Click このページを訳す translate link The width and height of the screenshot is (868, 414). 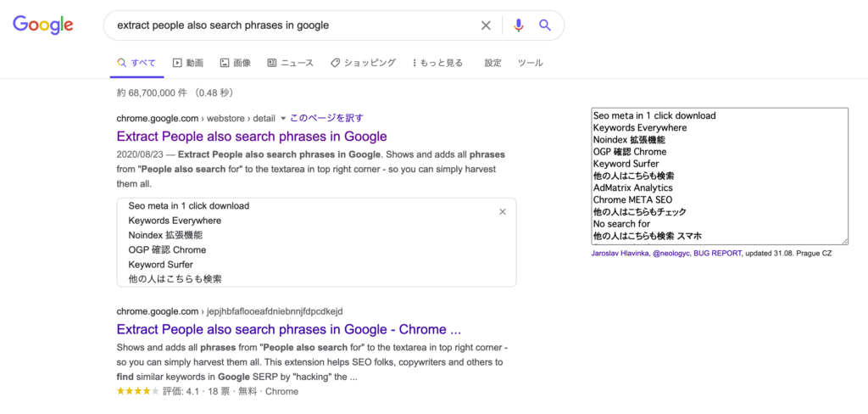[327, 118]
